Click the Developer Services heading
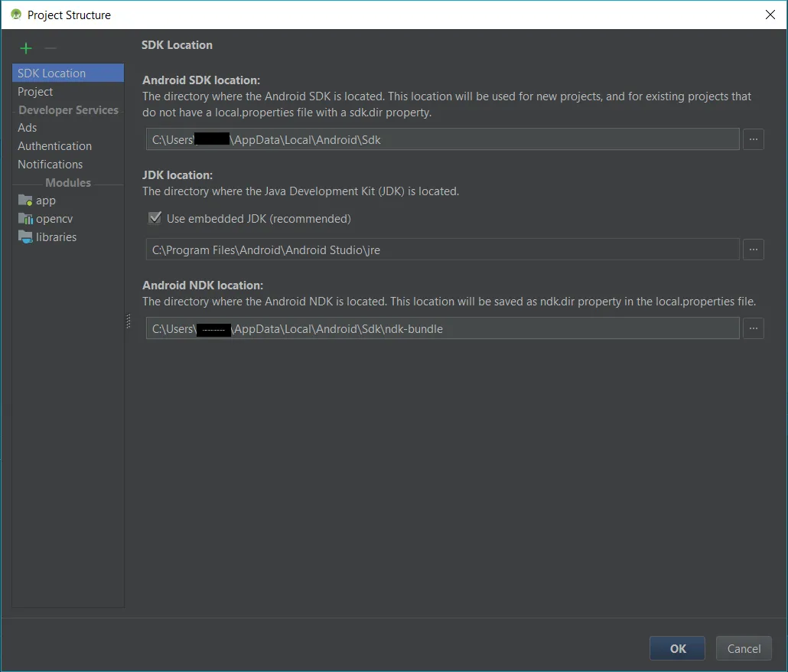 click(68, 109)
